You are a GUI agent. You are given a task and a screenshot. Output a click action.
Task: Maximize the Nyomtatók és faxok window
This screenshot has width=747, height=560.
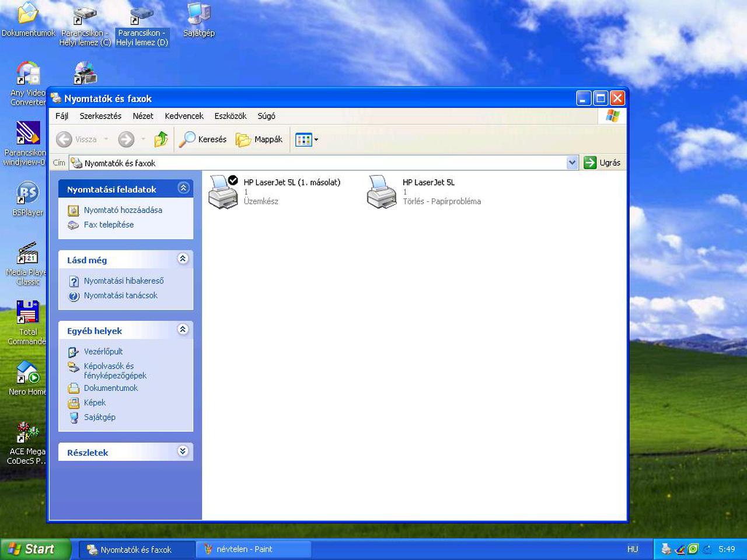coord(601,98)
